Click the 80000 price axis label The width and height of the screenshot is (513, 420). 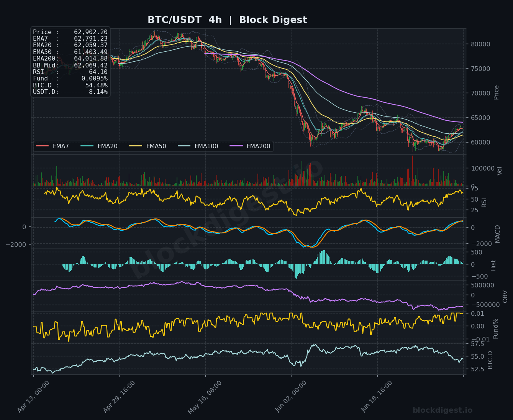480,44
